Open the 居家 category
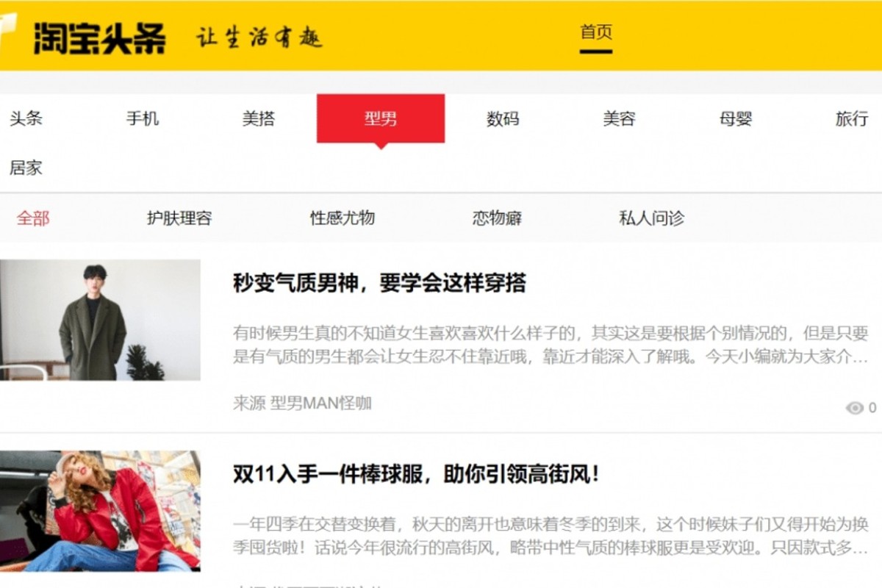Screen dimensions: 882x588 (x=26, y=168)
